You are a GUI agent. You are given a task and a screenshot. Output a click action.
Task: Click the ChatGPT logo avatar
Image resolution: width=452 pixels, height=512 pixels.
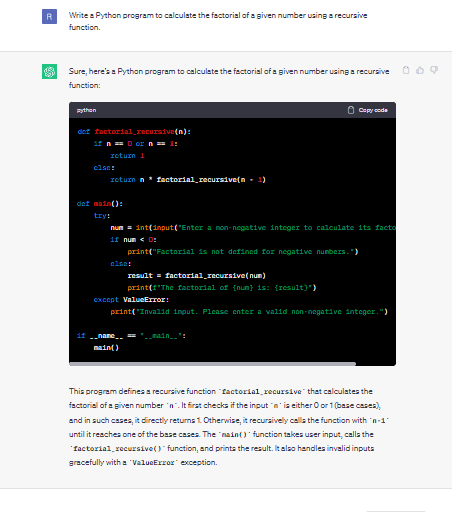pos(49,71)
